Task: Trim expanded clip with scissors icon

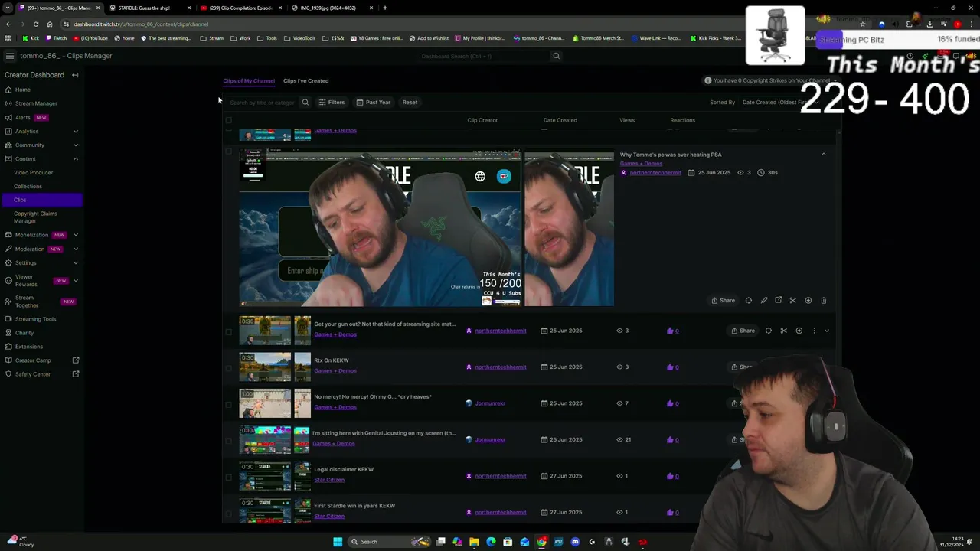Action: pyautogui.click(x=793, y=300)
